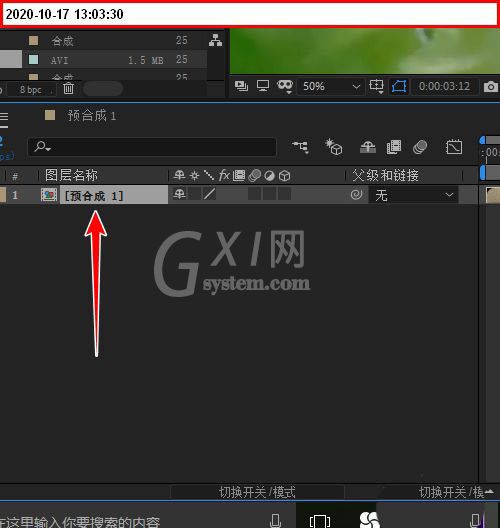Click the shy switch column header icon
The height and width of the screenshot is (528, 500).
(x=179, y=175)
